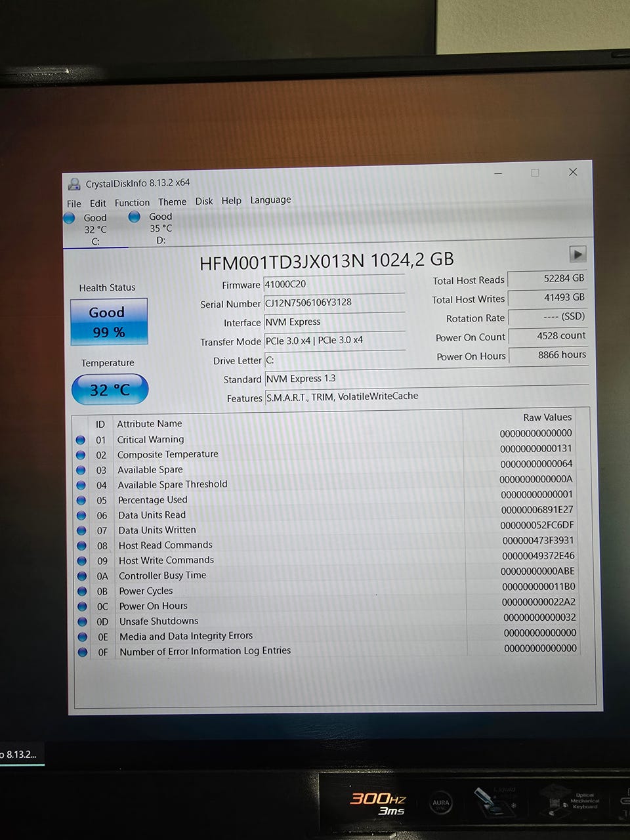Click the Drive Letter field
This screenshot has width=630, height=840.
coord(335,360)
